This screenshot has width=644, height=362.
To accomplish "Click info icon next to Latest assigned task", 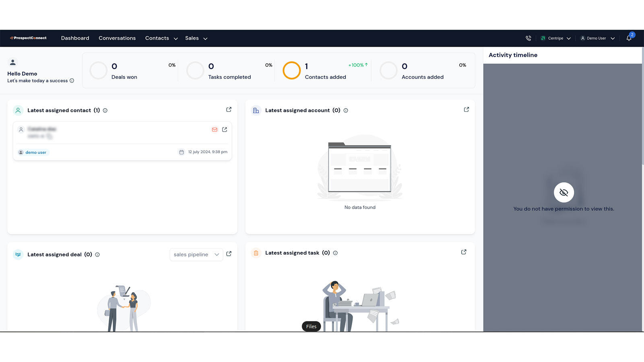I will coord(335,253).
